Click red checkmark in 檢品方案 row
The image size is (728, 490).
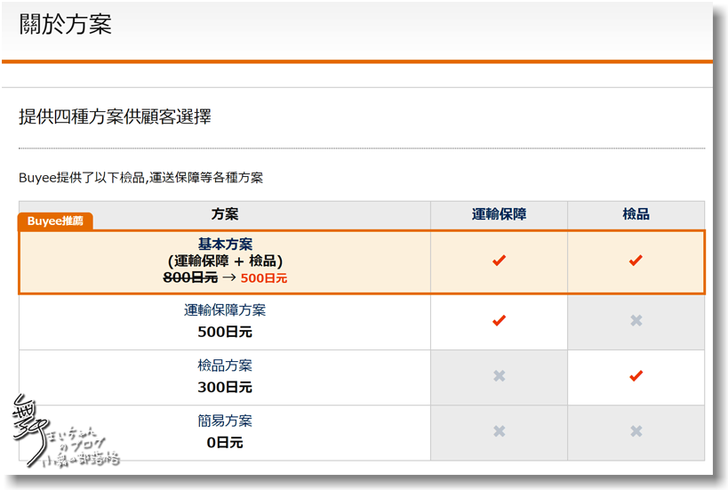(635, 376)
